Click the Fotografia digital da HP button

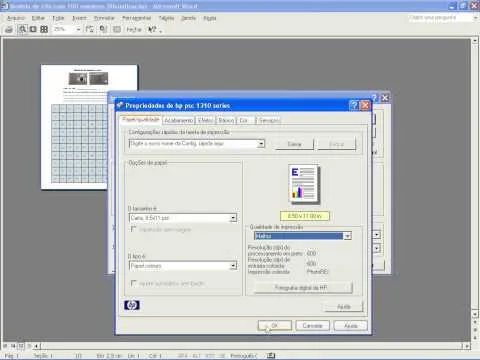click(x=303, y=287)
